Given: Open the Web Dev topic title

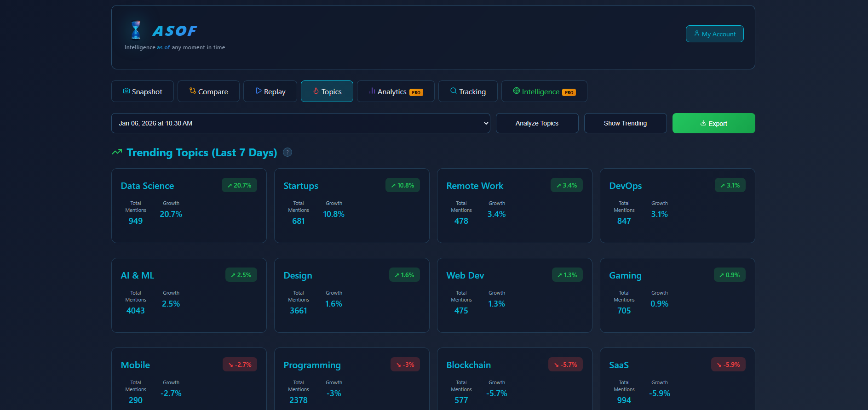Looking at the screenshot, I should [x=465, y=275].
